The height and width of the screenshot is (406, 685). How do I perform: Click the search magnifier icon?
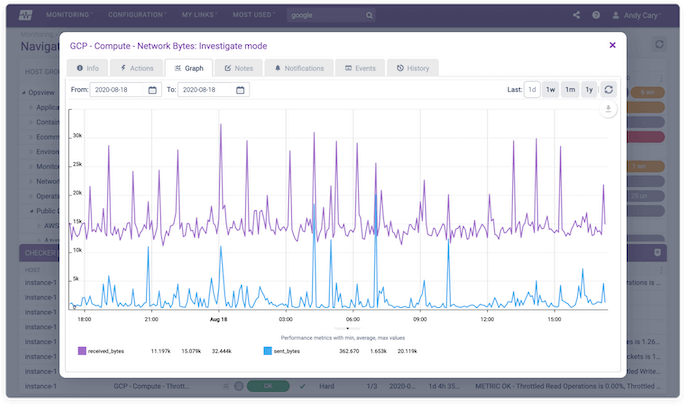point(369,16)
